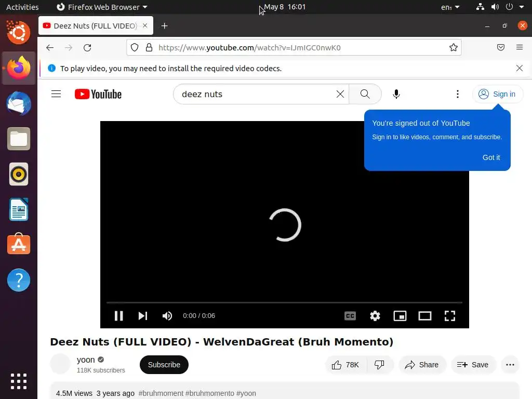Open the #bruhmomento hashtag link
532x399 pixels.
tap(210, 393)
